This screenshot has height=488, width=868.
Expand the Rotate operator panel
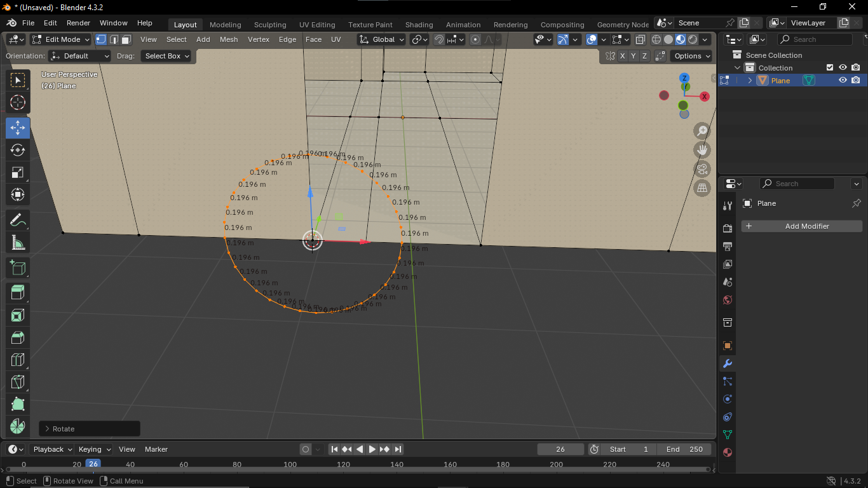pos(90,429)
